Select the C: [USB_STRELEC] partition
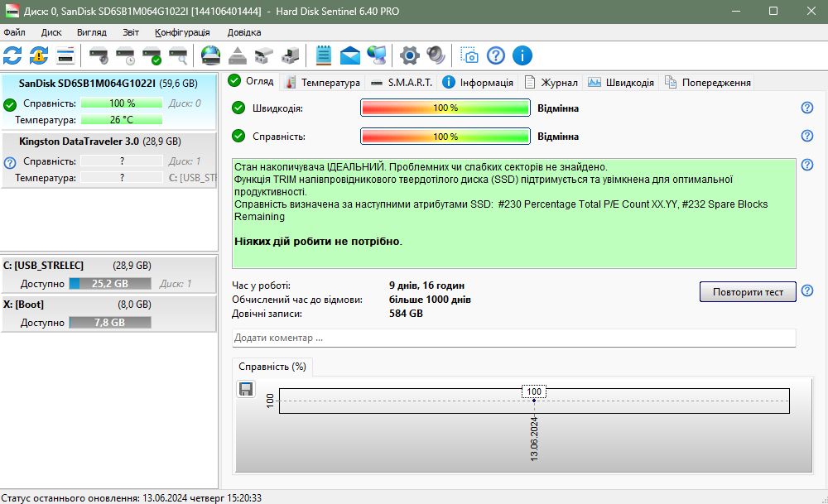828x504 pixels. [x=108, y=275]
